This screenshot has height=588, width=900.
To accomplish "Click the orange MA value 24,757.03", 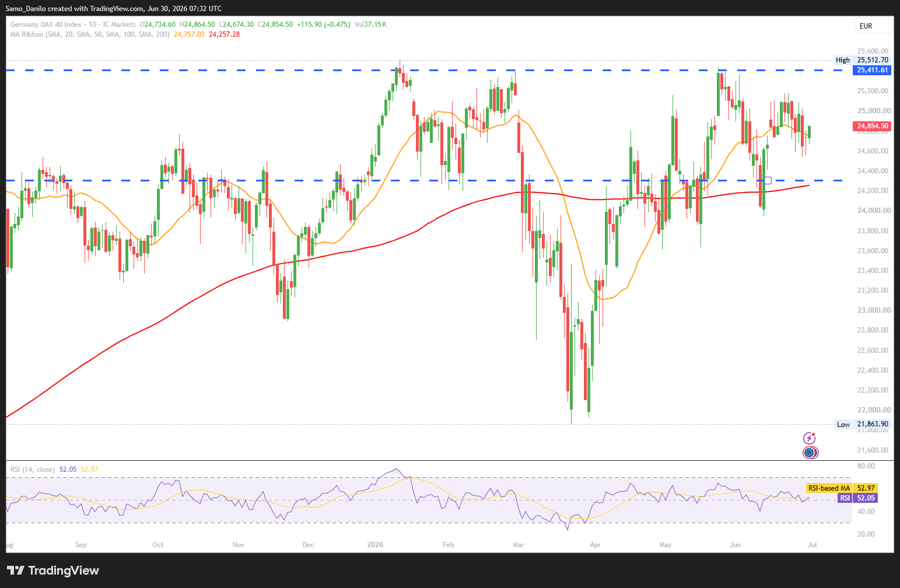I will (190, 34).
